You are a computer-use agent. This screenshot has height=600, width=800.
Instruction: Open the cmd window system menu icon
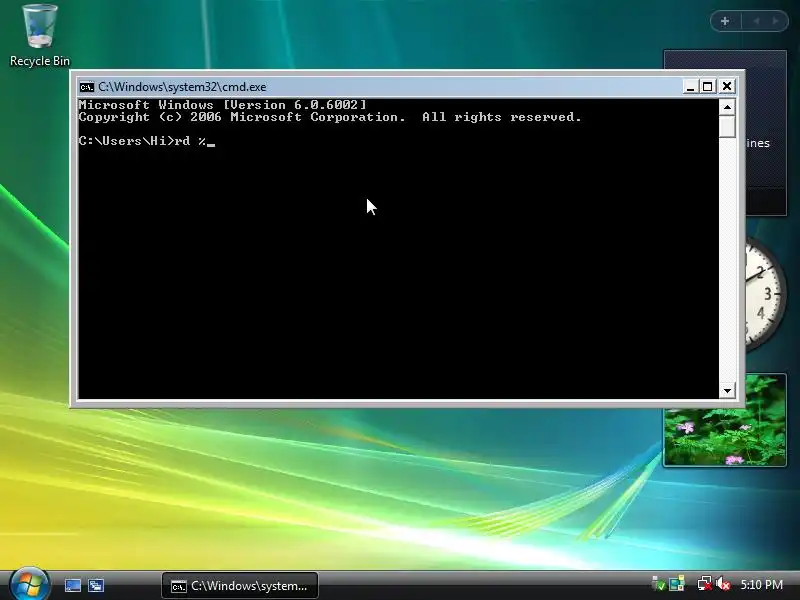[87, 87]
